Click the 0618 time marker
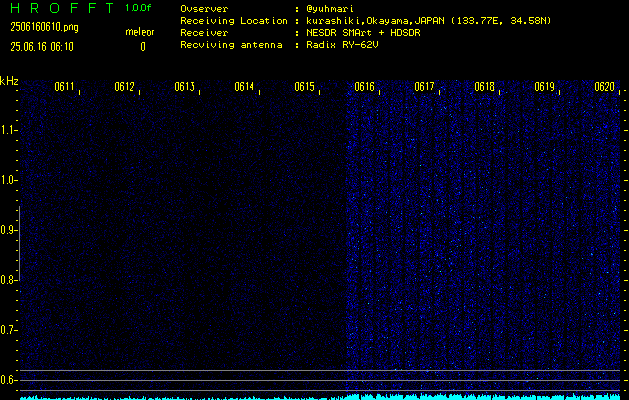Viewport: 629px width, 400px height. pyautogui.click(x=484, y=87)
